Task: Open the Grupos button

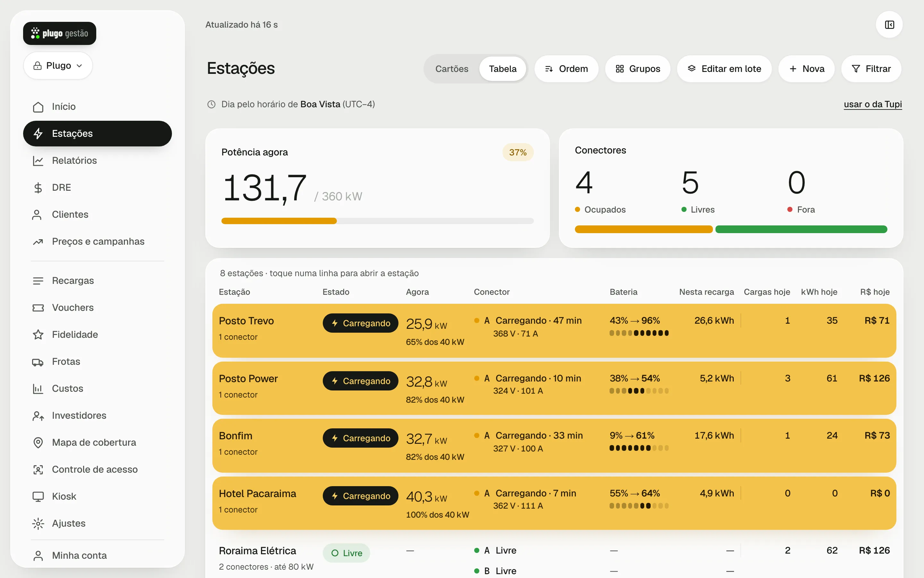Action: (637, 69)
